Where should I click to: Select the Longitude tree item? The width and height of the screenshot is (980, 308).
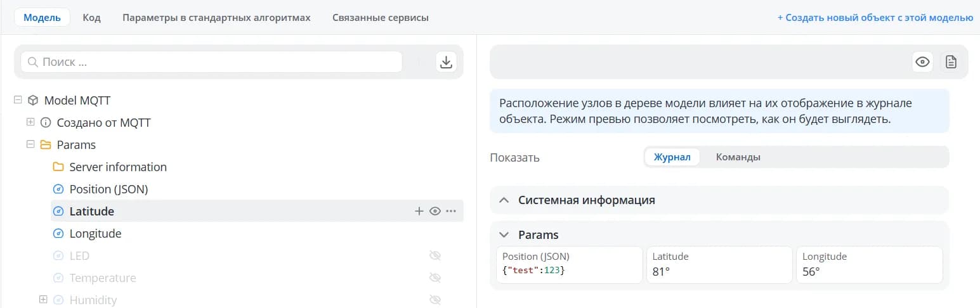(95, 233)
